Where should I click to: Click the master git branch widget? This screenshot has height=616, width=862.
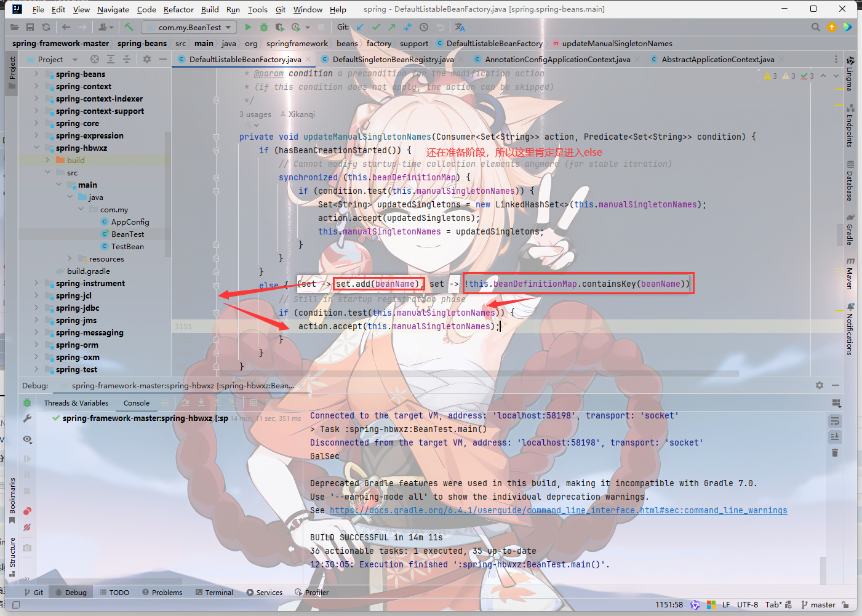818,605
